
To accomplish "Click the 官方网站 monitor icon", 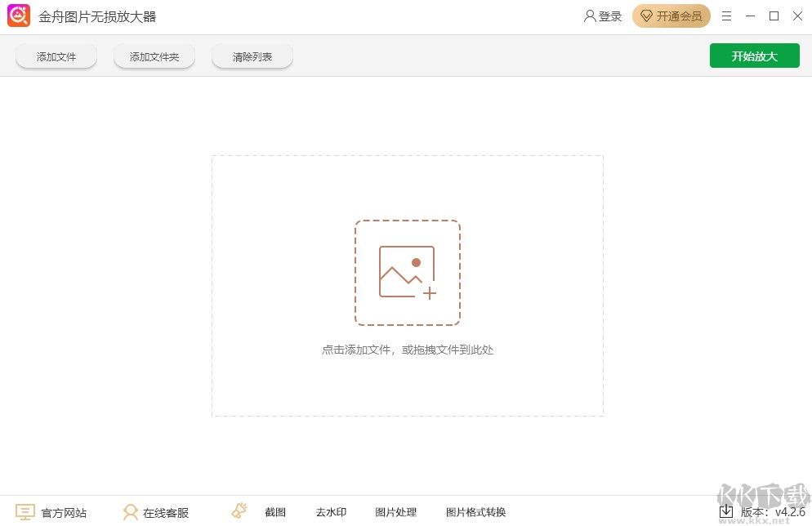I will 25,511.
